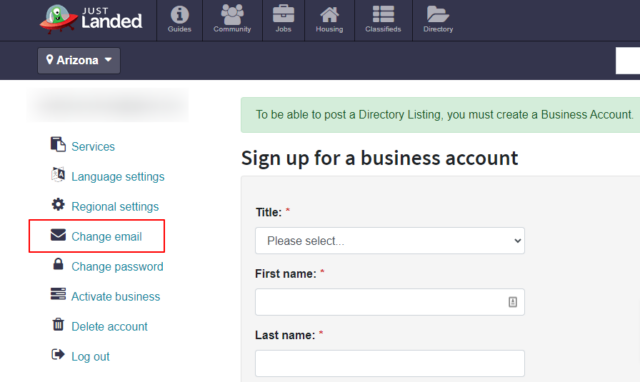Click the map pin icon beside Arizona
This screenshot has width=640, height=382.
tap(49, 60)
